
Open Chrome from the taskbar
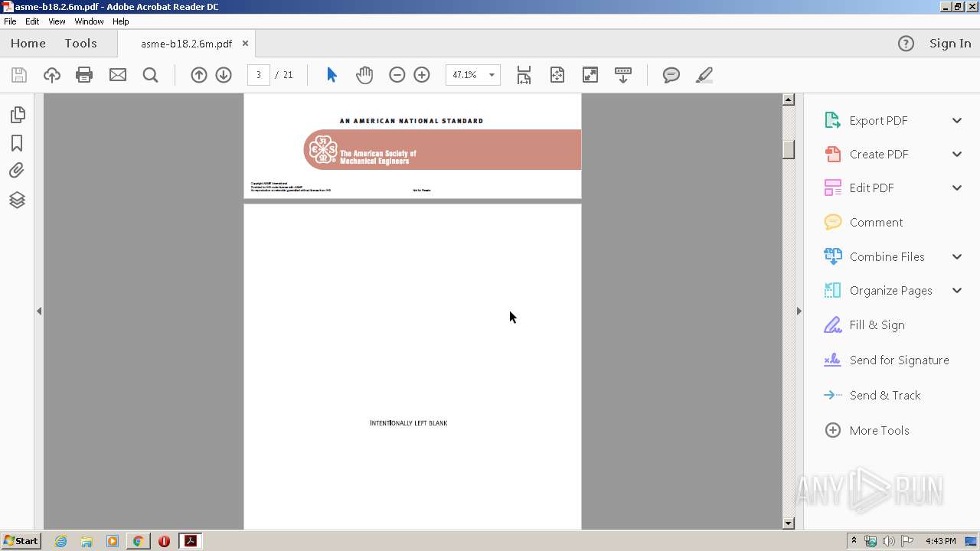pos(138,541)
